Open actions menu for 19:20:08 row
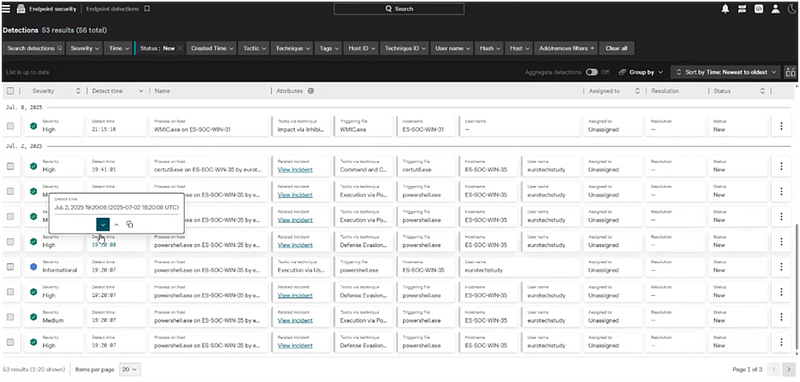Image resolution: width=800 pixels, height=382 pixels. [x=781, y=242]
